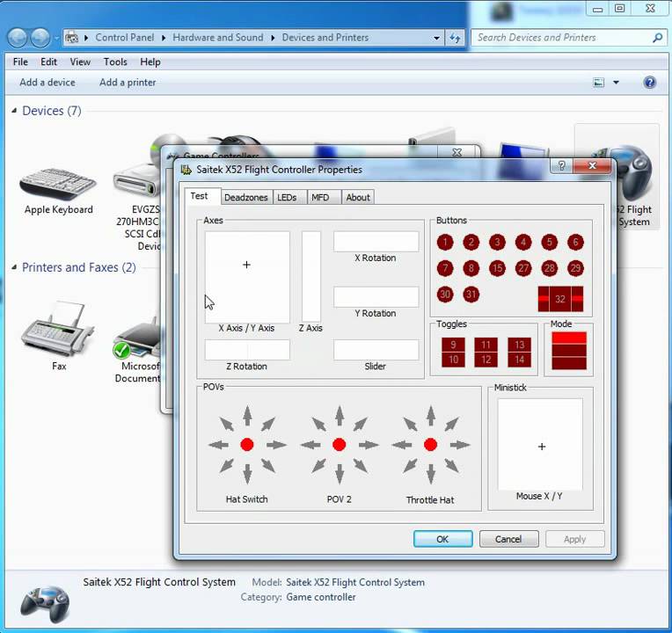
Task: Click toggle indicator 14
Action: [520, 360]
